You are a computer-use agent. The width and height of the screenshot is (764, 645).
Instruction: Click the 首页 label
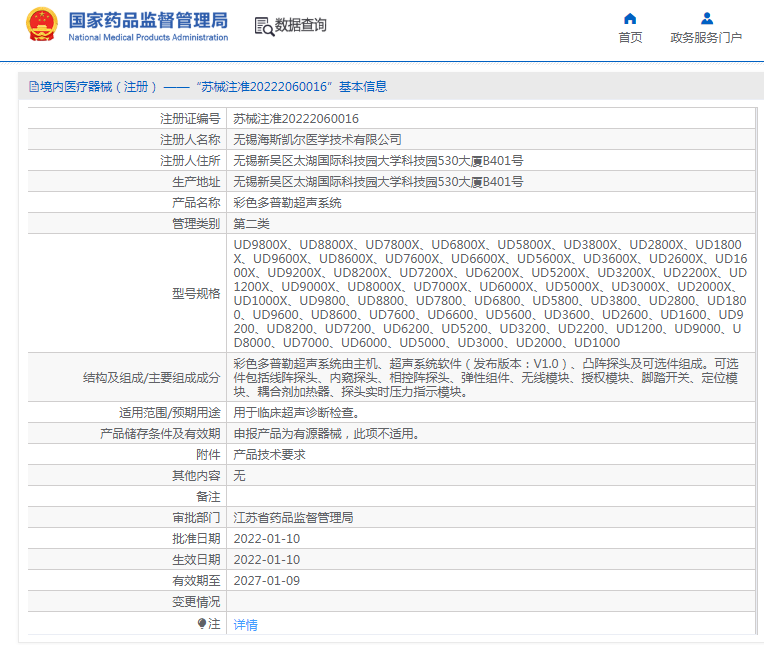[630, 38]
